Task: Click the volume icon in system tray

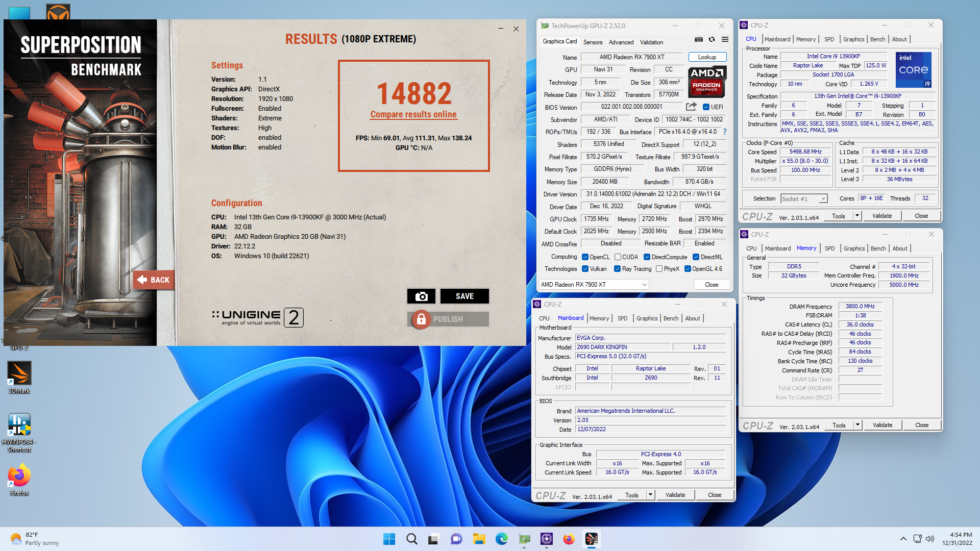Action: tap(930, 539)
